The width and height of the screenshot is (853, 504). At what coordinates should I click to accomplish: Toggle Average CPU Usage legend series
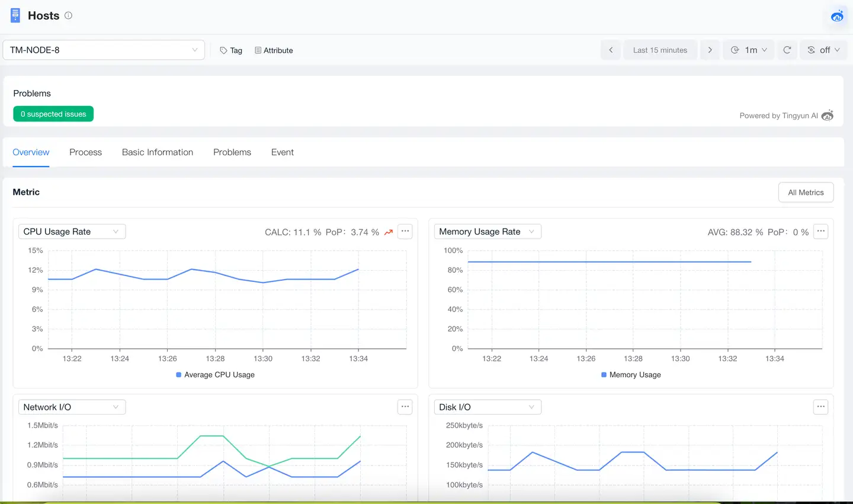pyautogui.click(x=215, y=375)
